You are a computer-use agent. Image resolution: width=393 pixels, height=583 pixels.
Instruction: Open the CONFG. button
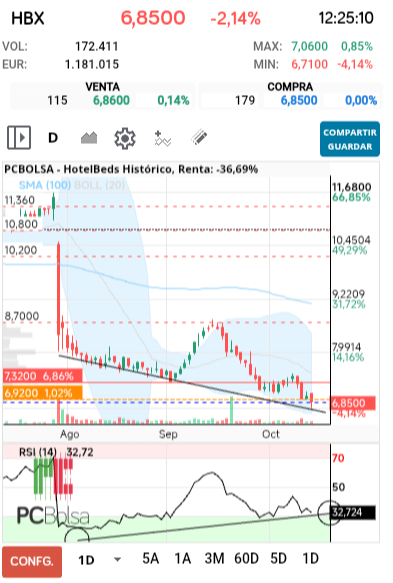click(32, 561)
